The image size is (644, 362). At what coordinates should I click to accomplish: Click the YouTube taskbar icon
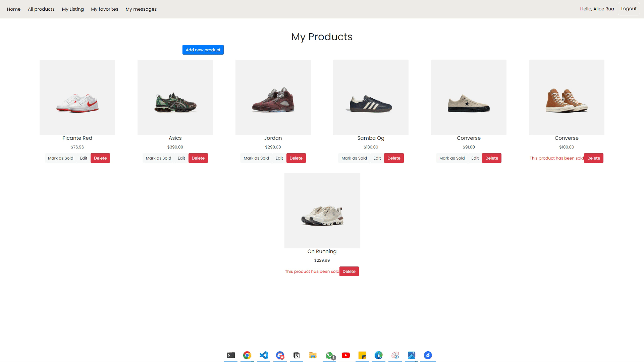pyautogui.click(x=346, y=355)
